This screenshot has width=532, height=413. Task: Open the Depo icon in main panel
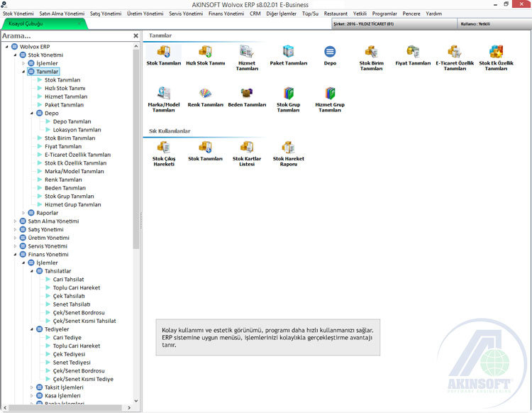click(330, 55)
